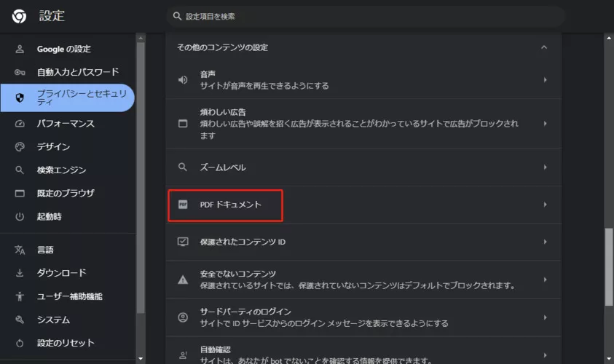Click the person icon for 自動確認
Viewport: 614px width, 364px height.
183,355
